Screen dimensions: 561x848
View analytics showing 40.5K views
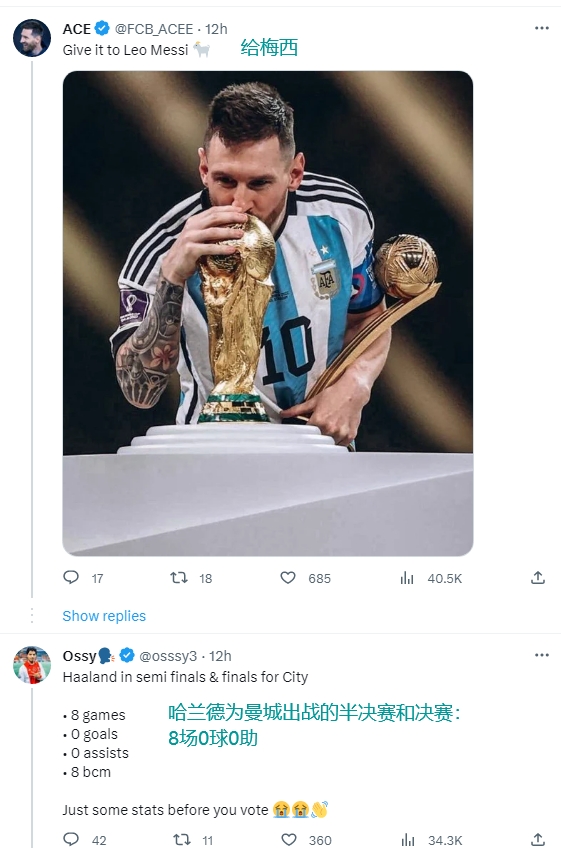[407, 578]
